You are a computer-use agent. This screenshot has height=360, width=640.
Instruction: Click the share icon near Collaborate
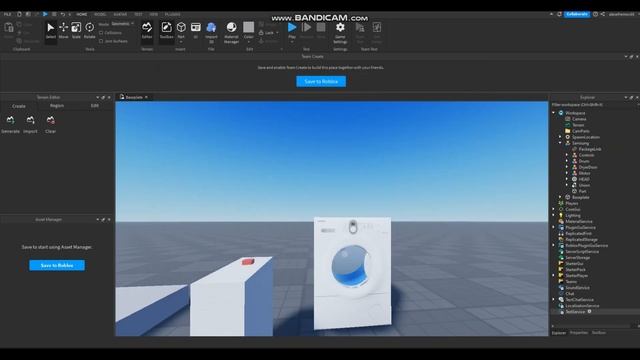click(603, 14)
